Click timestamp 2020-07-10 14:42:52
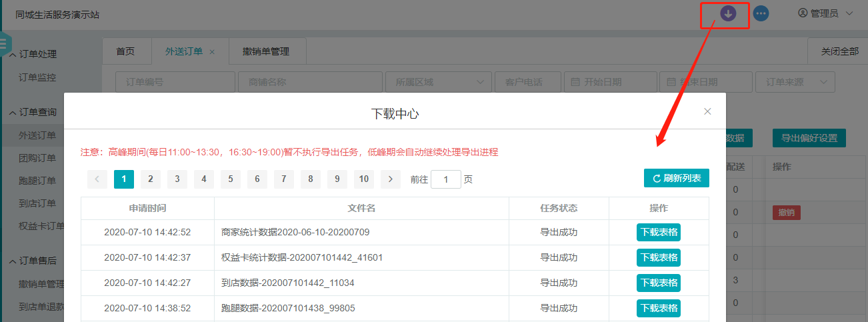The width and height of the screenshot is (868, 322). 147,232
